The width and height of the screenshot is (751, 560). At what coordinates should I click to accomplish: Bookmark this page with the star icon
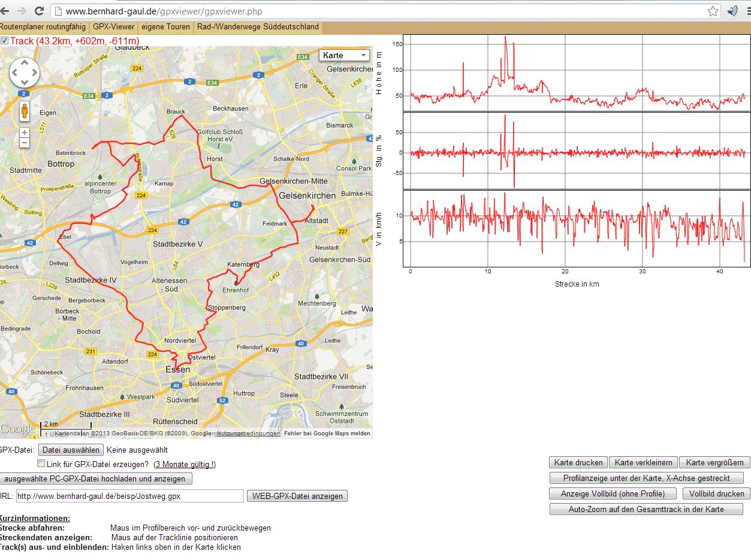click(713, 11)
